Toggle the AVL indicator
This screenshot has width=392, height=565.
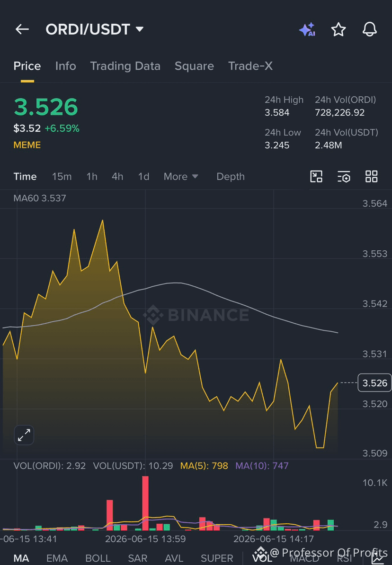(x=174, y=558)
